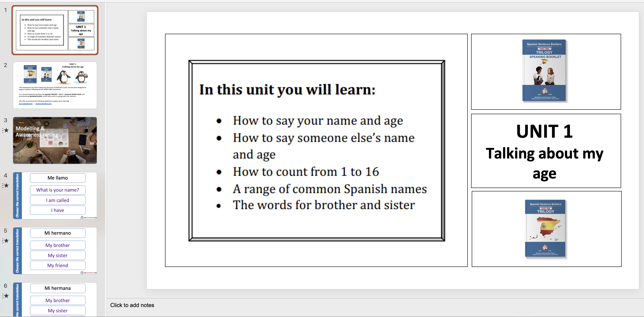Select the Trilogy Speaking Booklet cover image
This screenshot has width=644, height=317.
545,71
